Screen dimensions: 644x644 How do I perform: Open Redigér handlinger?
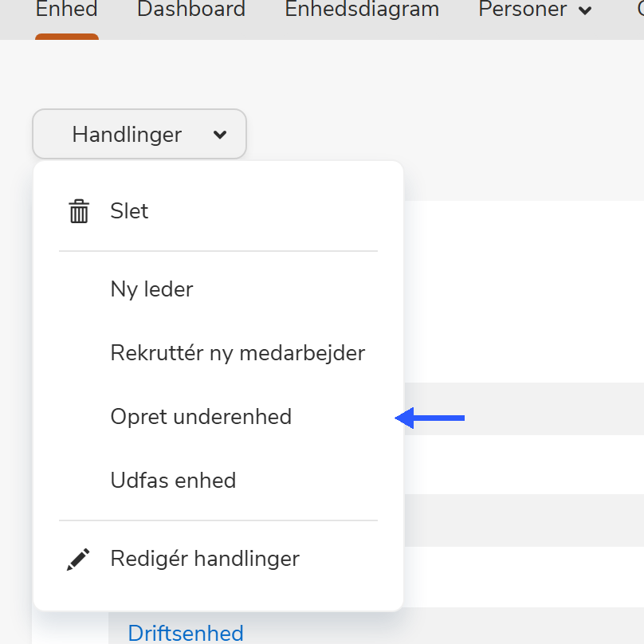(204, 559)
